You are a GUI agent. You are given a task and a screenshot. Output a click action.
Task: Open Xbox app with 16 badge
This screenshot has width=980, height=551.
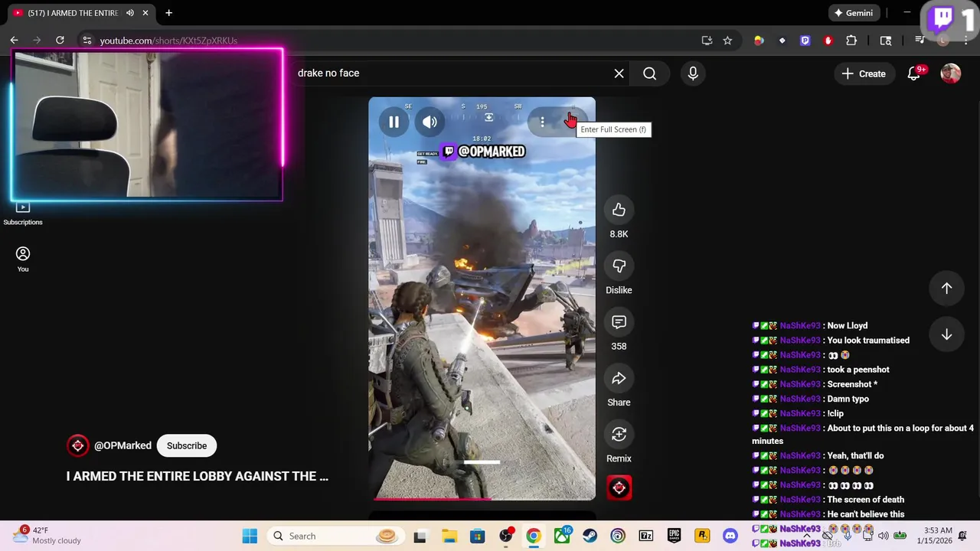coord(562,536)
